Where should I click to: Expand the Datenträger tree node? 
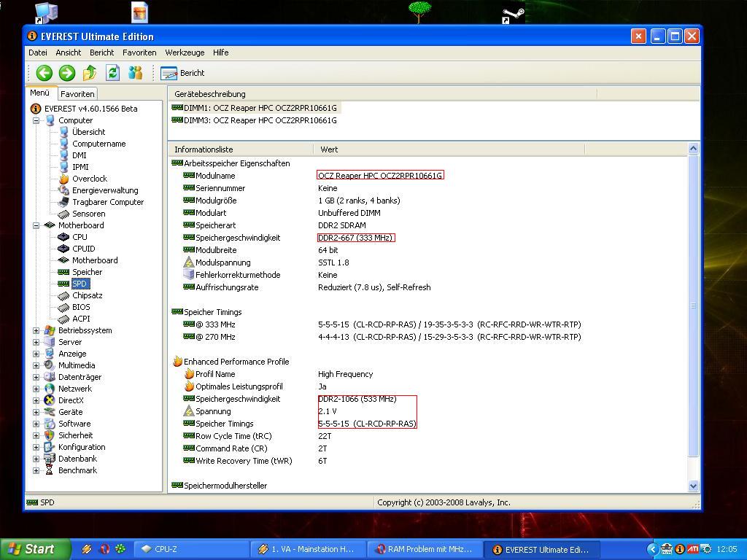coord(36,377)
